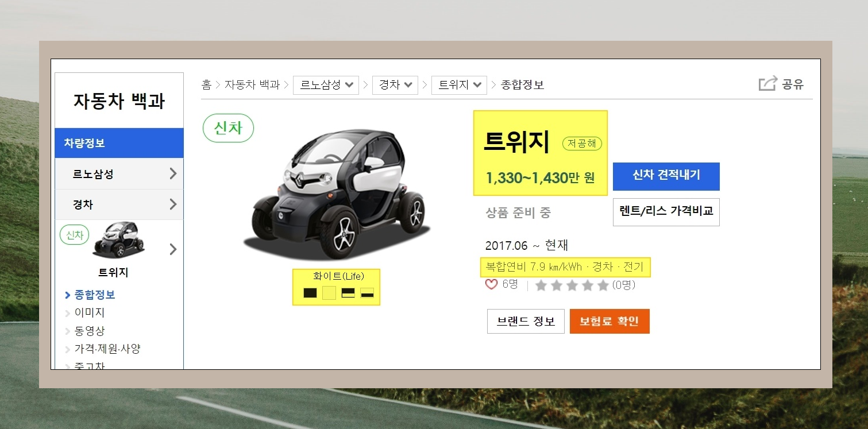Click the 신차 견적내기 button
The image size is (868, 429).
666,176
